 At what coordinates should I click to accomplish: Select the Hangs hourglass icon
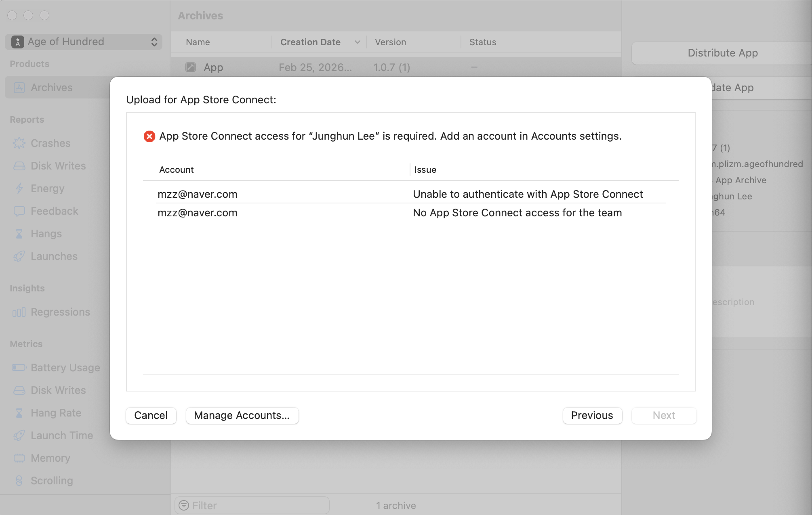19,234
